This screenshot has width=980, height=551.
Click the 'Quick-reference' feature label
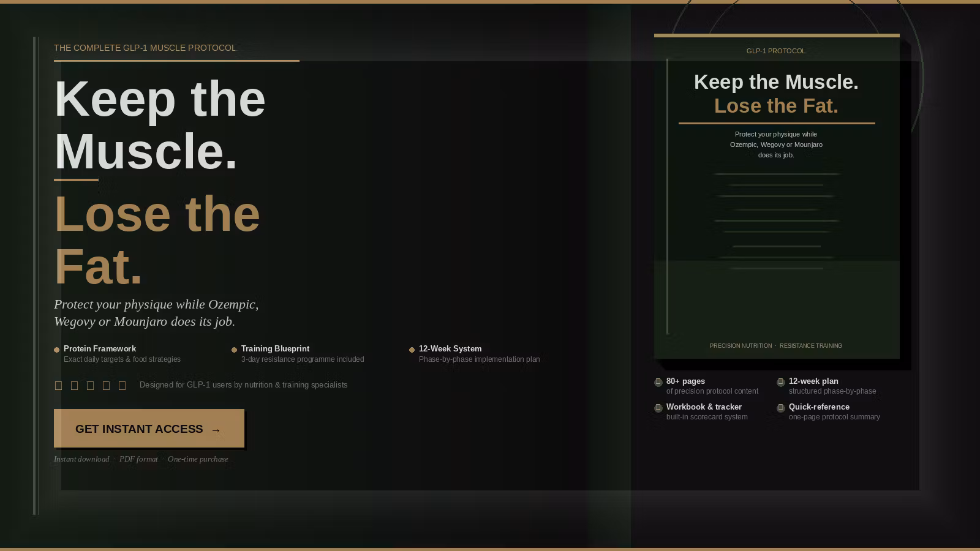(x=819, y=407)
